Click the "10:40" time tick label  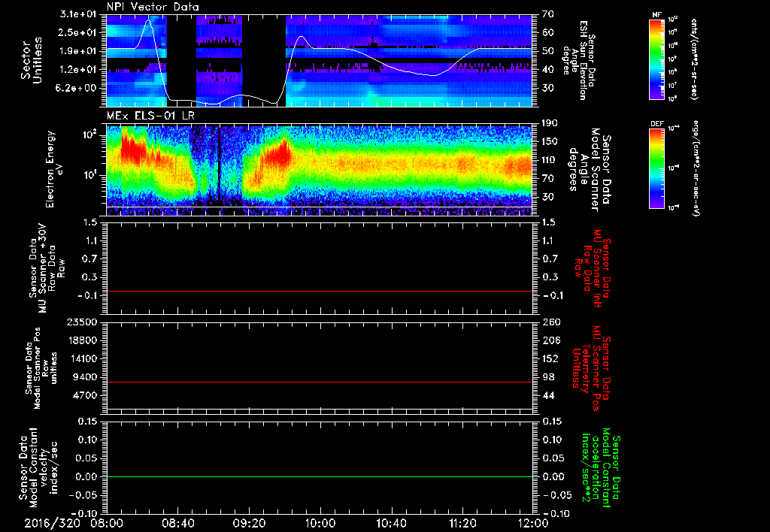pos(391,523)
